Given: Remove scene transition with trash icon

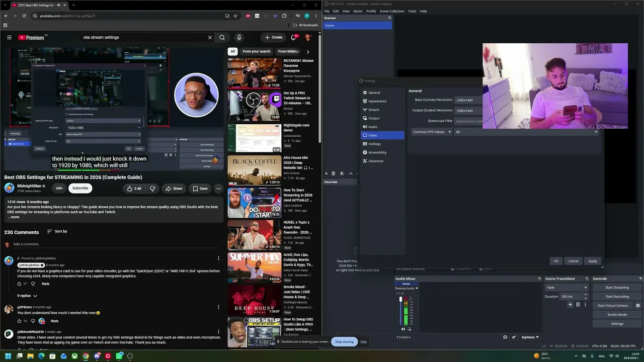Looking at the screenshot, I should 578,305.
